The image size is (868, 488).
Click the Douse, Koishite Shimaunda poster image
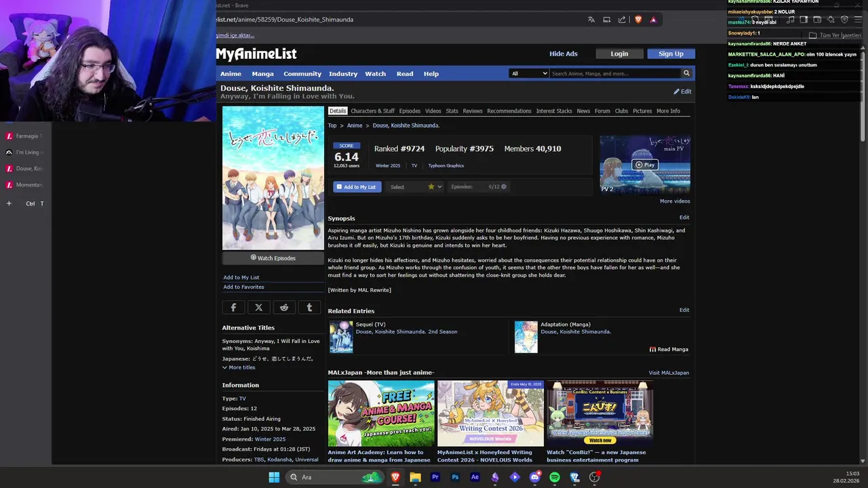click(273, 178)
